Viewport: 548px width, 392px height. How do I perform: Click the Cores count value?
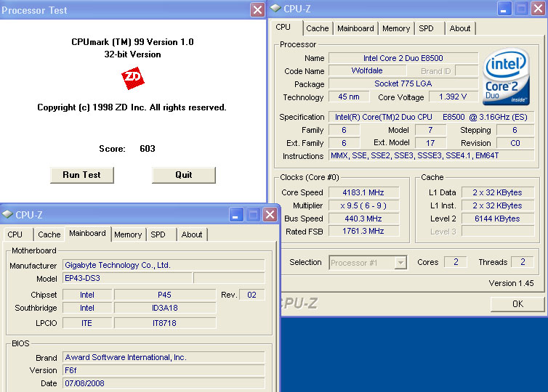pyautogui.click(x=456, y=262)
